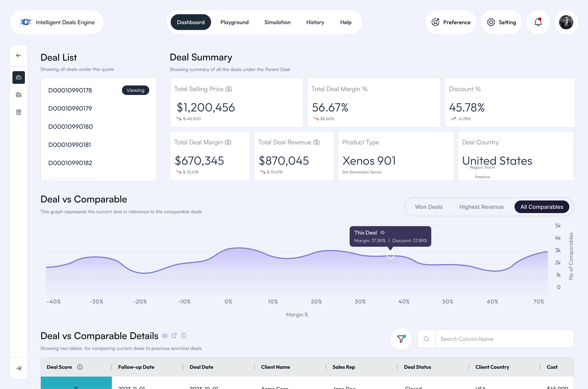
Task: Click the sidebar cash register icon
Action: 19,95
